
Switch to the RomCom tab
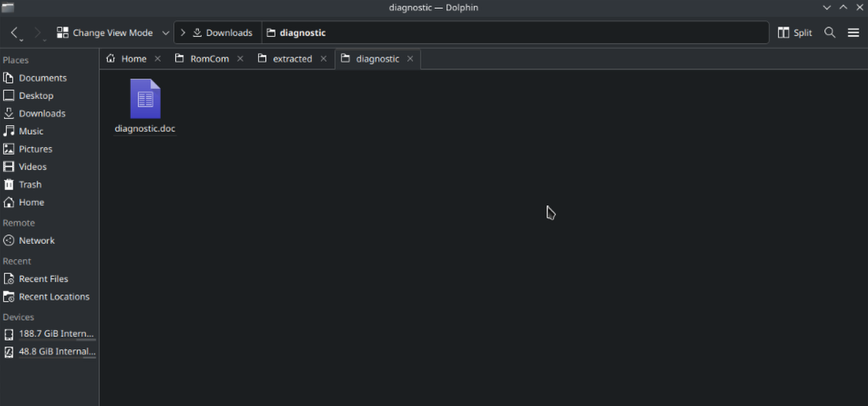209,59
